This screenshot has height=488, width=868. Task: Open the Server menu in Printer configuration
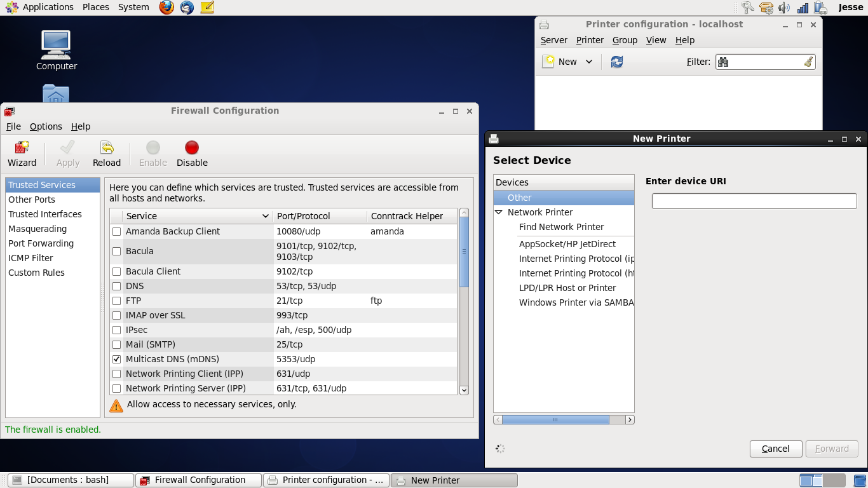pyautogui.click(x=553, y=40)
